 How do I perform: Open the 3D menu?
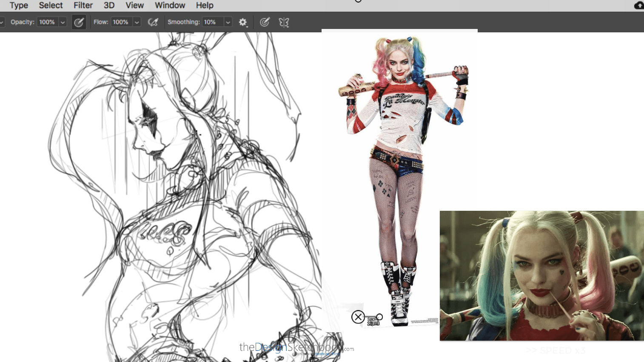pos(109,6)
